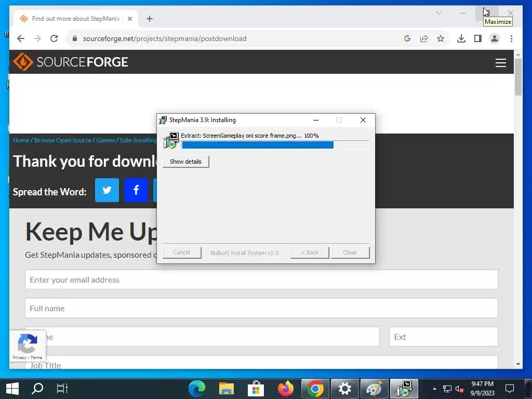This screenshot has height=399, width=532.
Task: Open the clock showing 9:47 PM
Action: (x=482, y=389)
